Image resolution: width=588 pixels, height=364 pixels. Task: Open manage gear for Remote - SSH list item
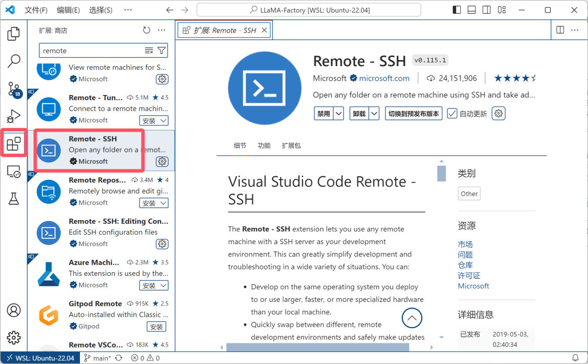coord(162,162)
